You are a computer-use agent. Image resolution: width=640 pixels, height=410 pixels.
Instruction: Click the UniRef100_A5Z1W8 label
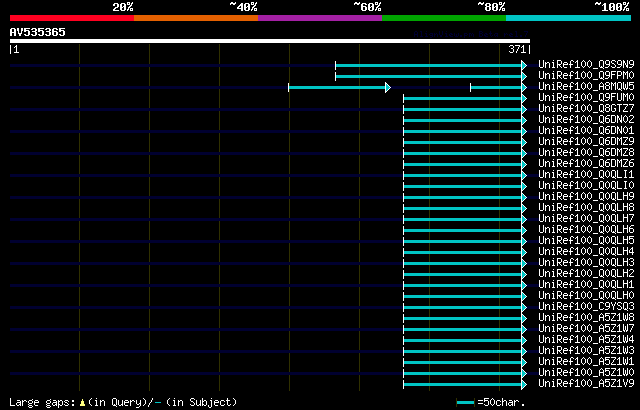[586, 317]
